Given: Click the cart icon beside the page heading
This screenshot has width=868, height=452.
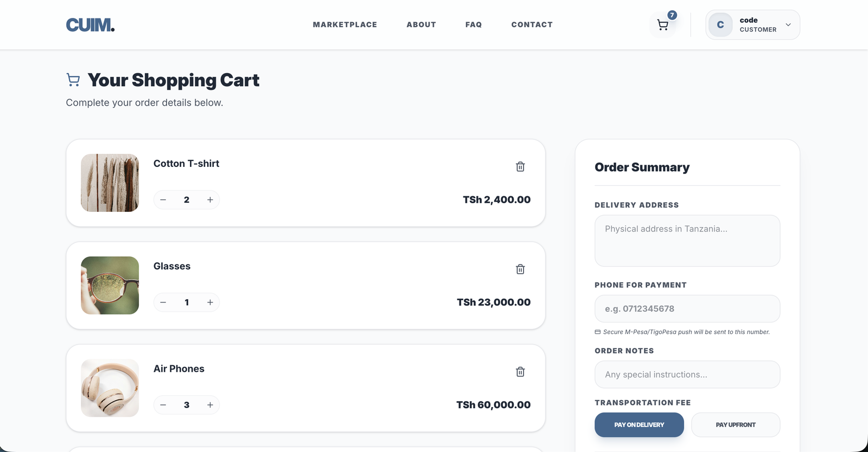Looking at the screenshot, I should click(73, 80).
